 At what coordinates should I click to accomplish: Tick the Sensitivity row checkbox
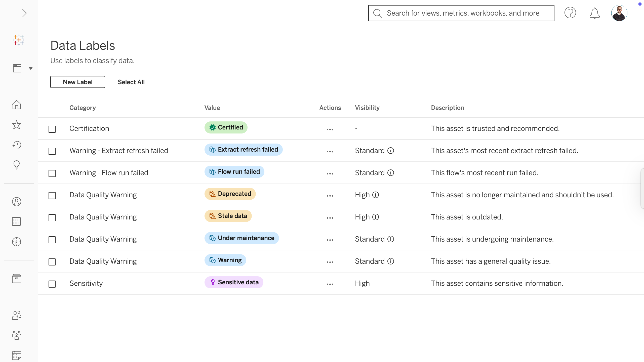pyautogui.click(x=52, y=284)
